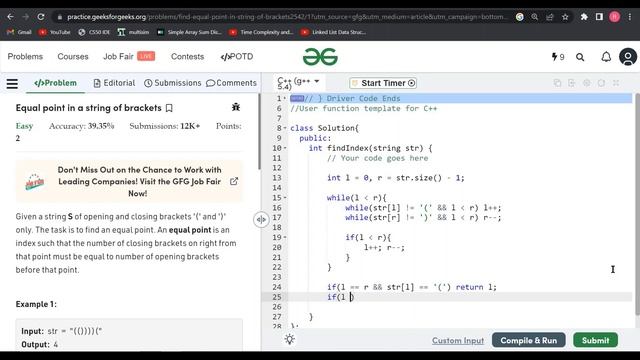Image resolution: width=640 pixels, height=360 pixels.
Task: Open the Contests page
Action: 187,56
